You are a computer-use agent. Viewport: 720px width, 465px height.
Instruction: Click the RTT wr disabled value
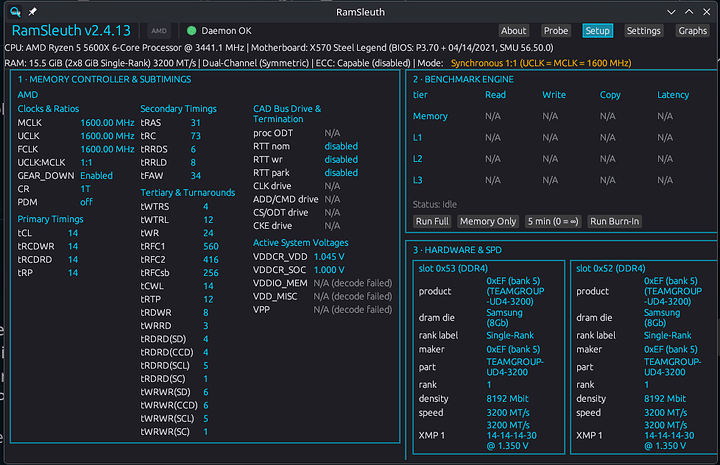pos(341,160)
